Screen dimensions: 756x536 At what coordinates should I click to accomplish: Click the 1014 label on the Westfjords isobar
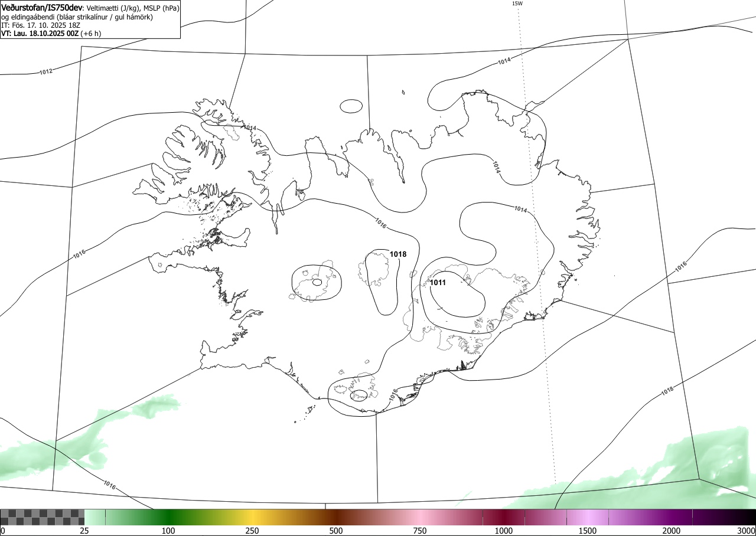(x=250, y=128)
